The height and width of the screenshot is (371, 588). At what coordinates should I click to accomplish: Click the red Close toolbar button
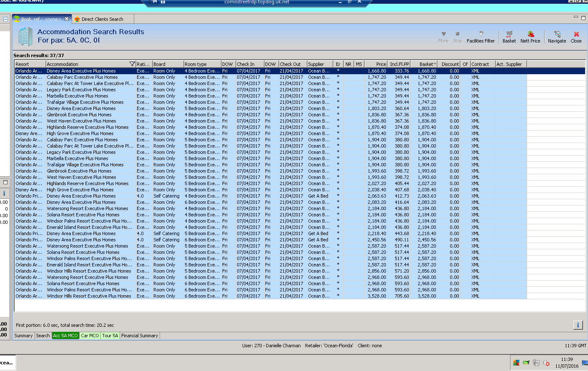[x=576, y=37]
